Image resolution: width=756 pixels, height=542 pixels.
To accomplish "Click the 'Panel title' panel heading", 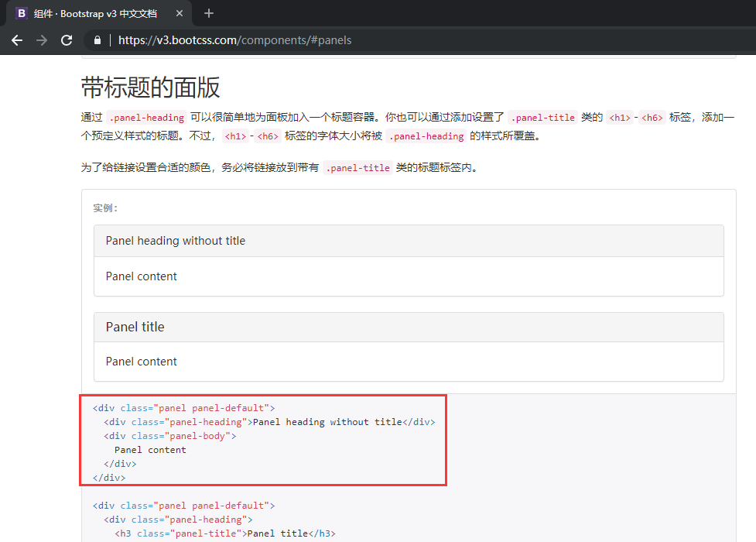I will tap(409, 328).
